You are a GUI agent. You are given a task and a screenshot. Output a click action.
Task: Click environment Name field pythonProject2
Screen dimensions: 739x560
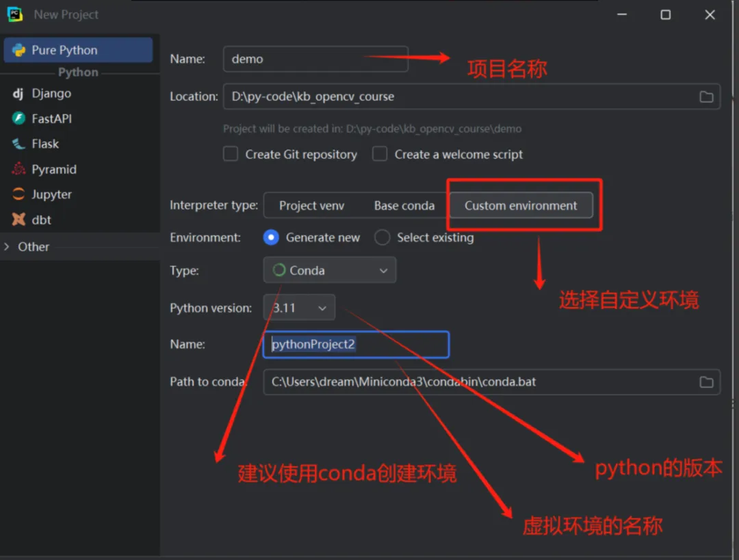pos(356,345)
